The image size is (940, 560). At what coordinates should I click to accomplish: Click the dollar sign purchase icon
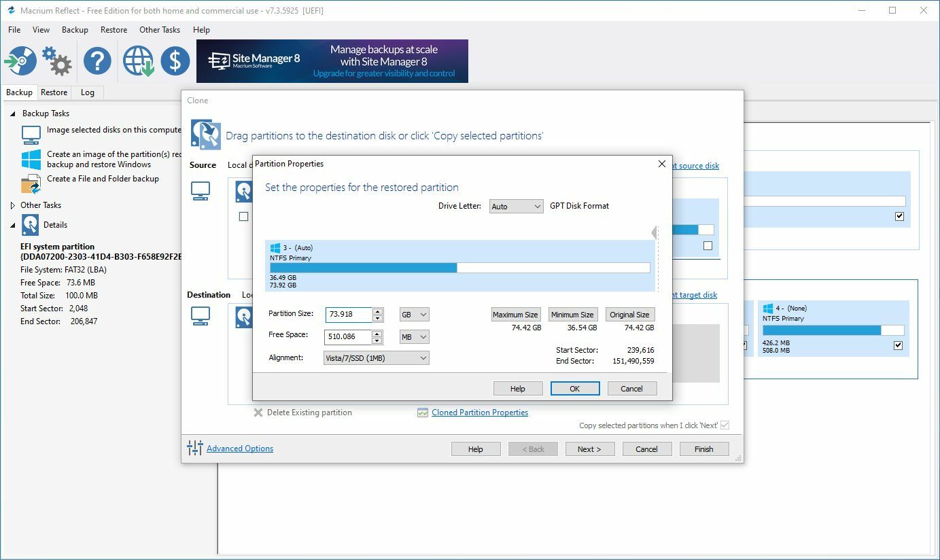coord(175,61)
